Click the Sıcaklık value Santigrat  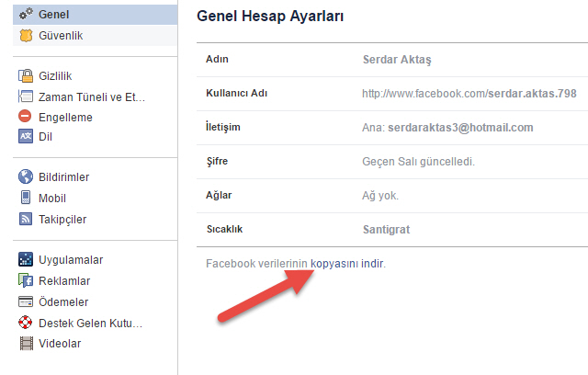386,230
